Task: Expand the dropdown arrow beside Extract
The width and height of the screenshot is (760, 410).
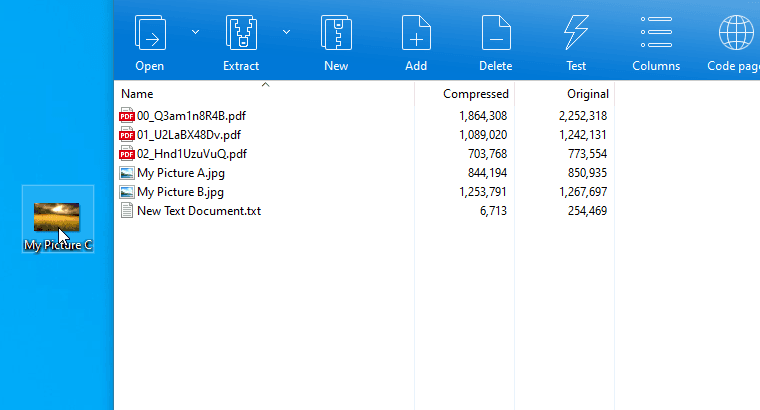Action: click(x=286, y=32)
